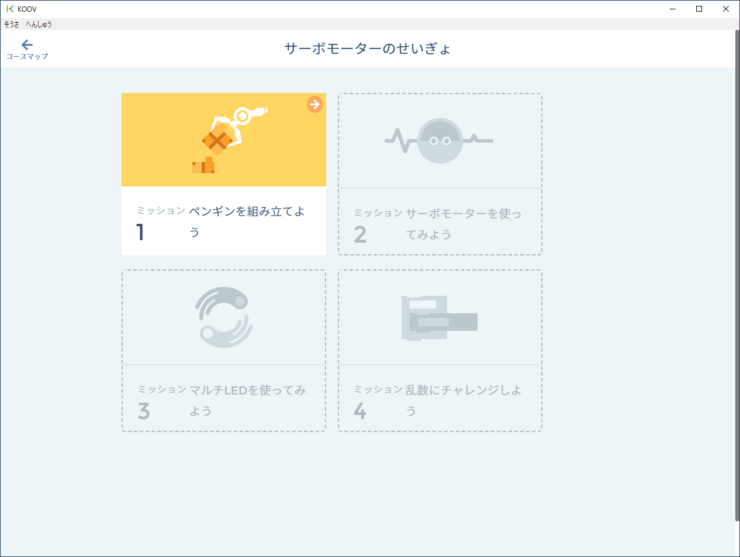Maximize the KOOV window

(x=699, y=9)
